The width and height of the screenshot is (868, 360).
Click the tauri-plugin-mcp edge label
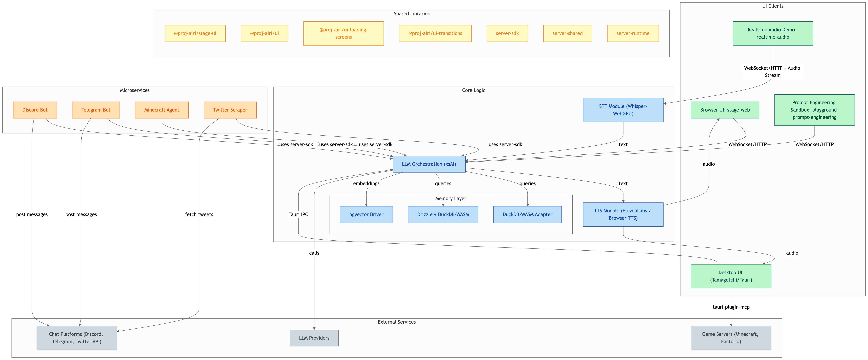click(731, 307)
